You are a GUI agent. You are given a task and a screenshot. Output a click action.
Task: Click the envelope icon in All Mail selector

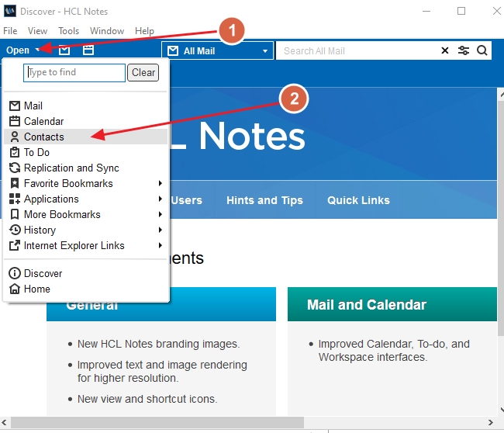coord(173,51)
